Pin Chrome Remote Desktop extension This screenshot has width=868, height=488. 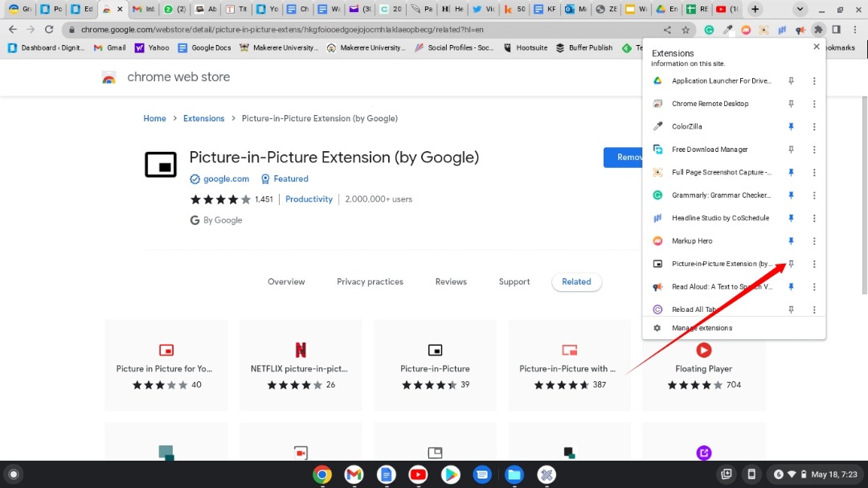click(x=791, y=104)
